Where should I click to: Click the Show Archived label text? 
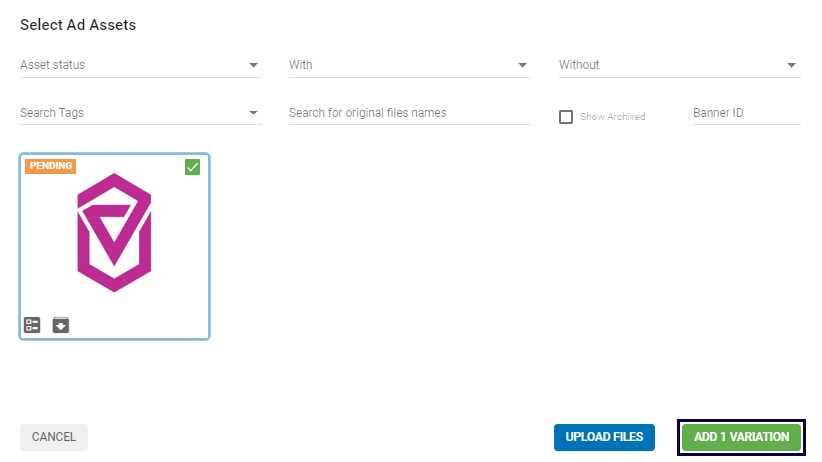pyautogui.click(x=613, y=117)
